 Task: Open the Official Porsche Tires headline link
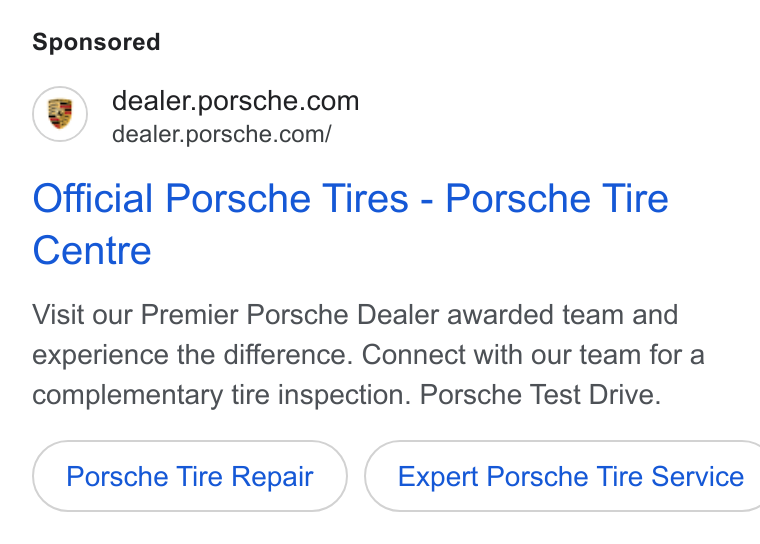pos(350,224)
